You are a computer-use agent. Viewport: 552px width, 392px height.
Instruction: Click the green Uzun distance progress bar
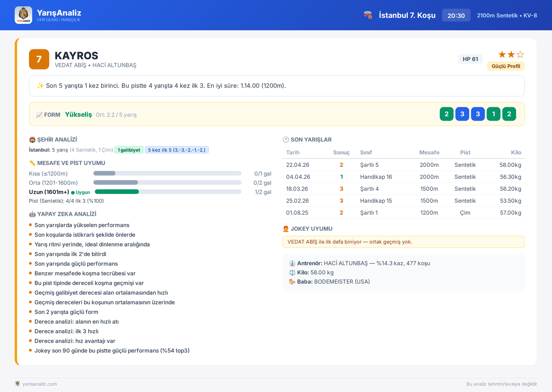168,192
